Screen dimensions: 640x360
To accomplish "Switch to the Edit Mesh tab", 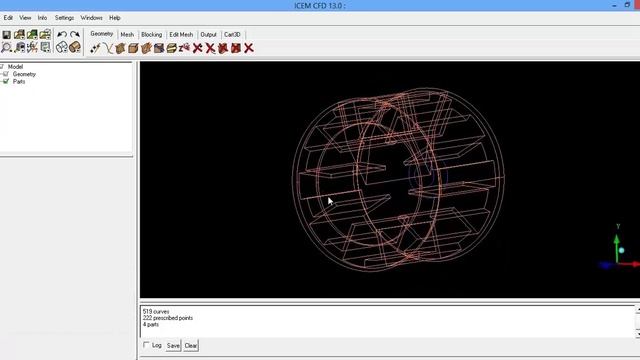I will tap(181, 35).
